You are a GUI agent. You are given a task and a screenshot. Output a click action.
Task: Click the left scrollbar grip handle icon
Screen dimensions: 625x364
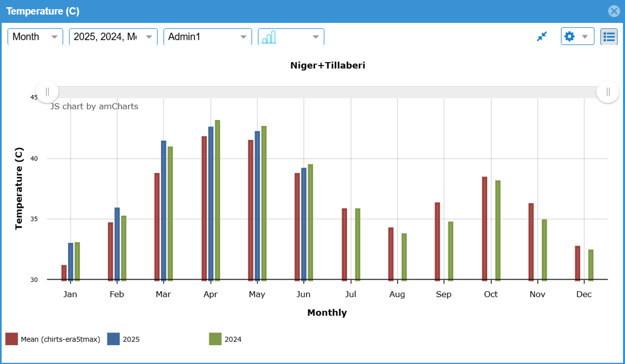47,92
